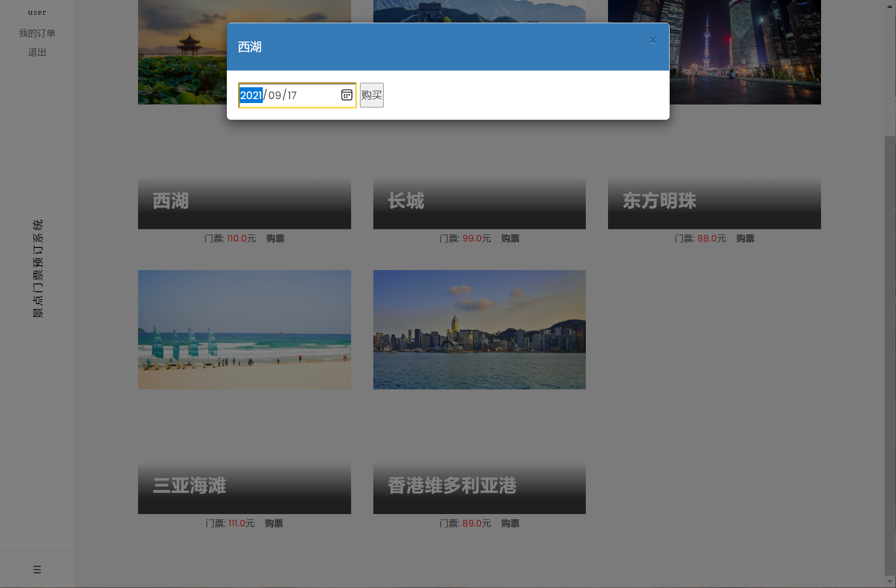The height and width of the screenshot is (588, 896).
Task: Open 我的订单 in the sidebar
Action: click(x=37, y=33)
